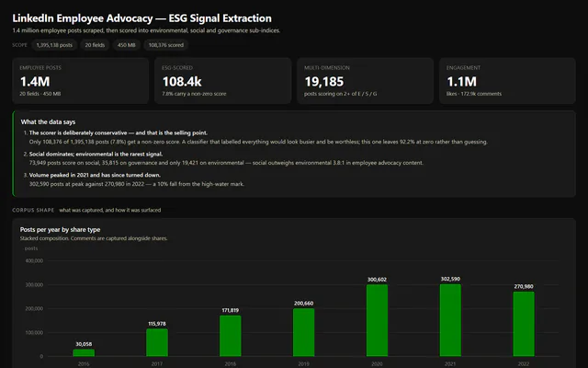This screenshot has width=588, height=368.
Task: Click the '2021' x-axis label
Action: point(450,364)
